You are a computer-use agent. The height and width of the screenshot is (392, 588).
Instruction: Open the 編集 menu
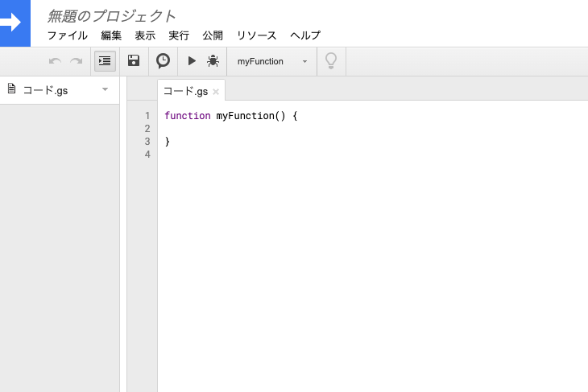(111, 35)
